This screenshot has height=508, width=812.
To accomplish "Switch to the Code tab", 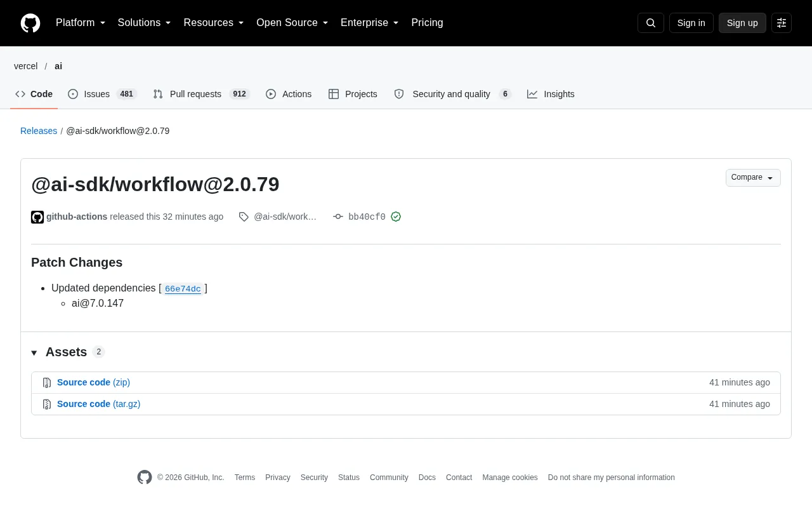I will 34,94.
